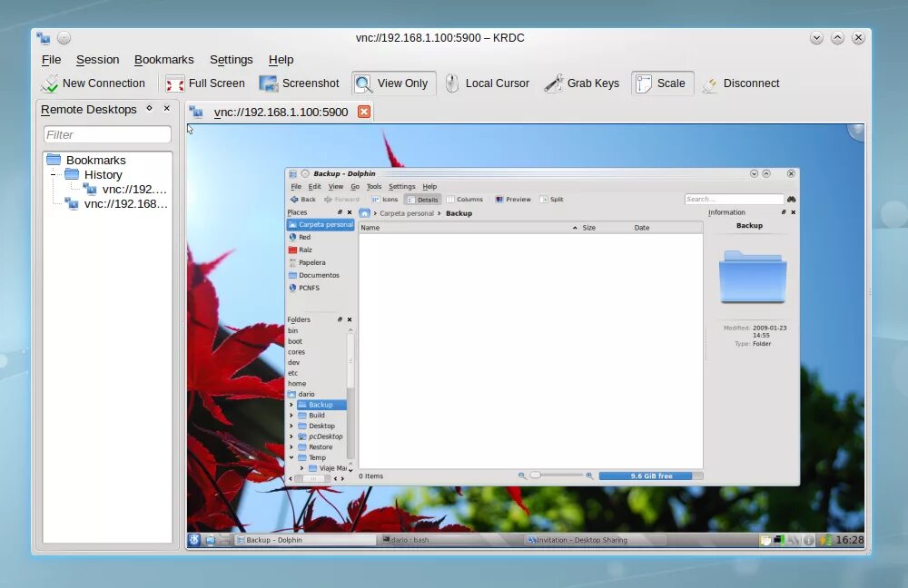908x588 pixels.
Task: Expand the pcDesktop folder in Folders tree
Action: (291, 436)
